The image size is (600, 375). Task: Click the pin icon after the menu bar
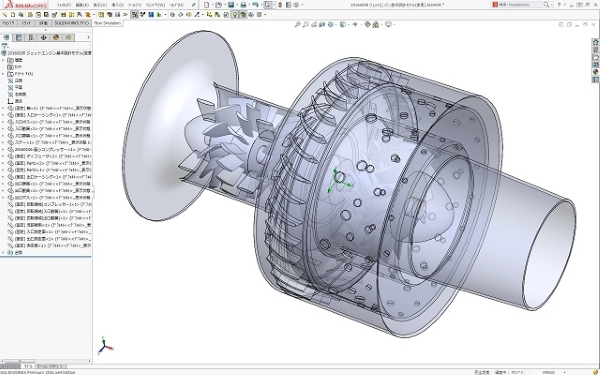point(194,5)
